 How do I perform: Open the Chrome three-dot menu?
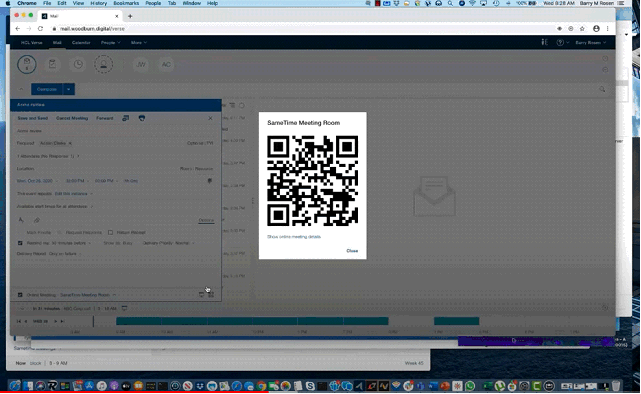607,29
